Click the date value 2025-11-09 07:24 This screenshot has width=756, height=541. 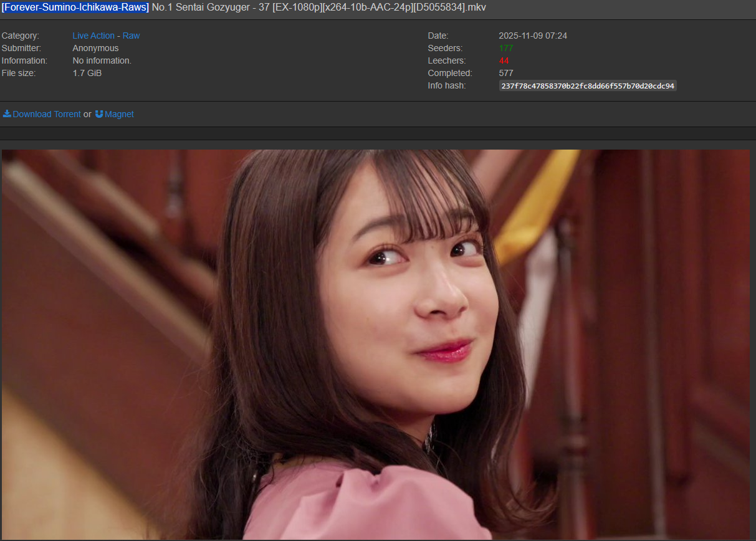pos(533,36)
